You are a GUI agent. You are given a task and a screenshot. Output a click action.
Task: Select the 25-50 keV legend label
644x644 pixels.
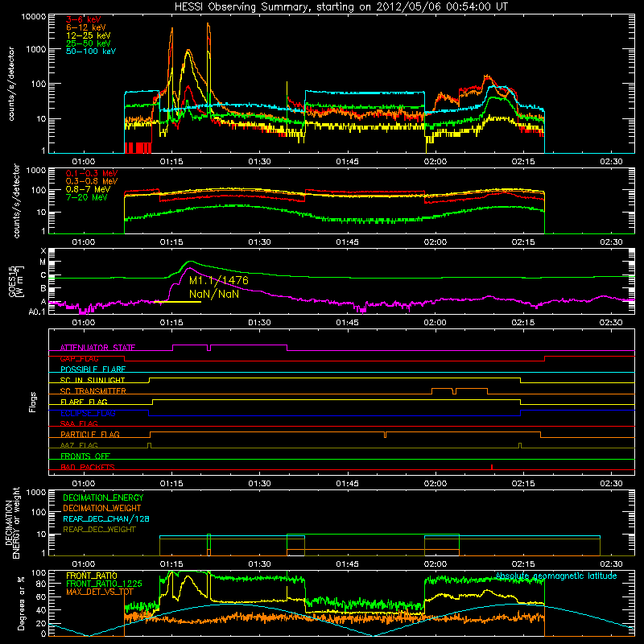[89, 43]
